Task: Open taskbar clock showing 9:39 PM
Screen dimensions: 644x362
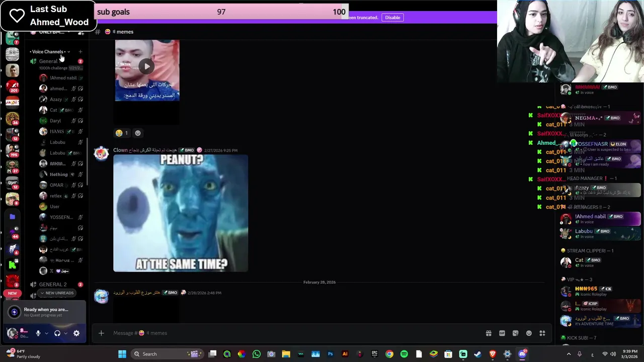Action: (x=630, y=354)
